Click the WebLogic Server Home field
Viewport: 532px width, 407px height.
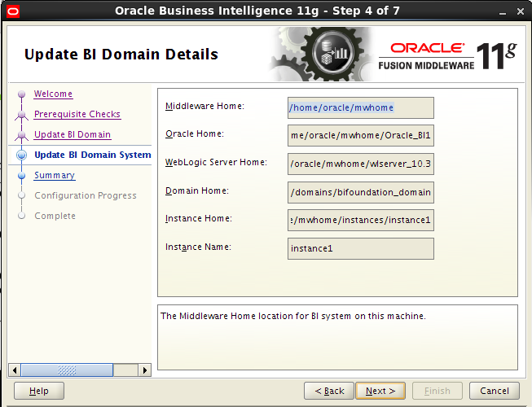tap(361, 164)
